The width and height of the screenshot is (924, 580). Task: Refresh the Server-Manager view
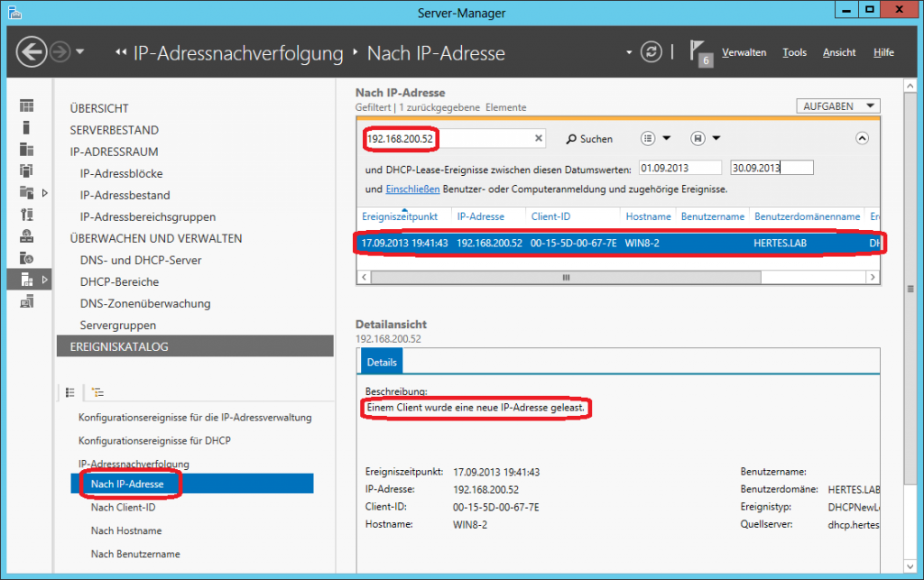click(x=651, y=52)
